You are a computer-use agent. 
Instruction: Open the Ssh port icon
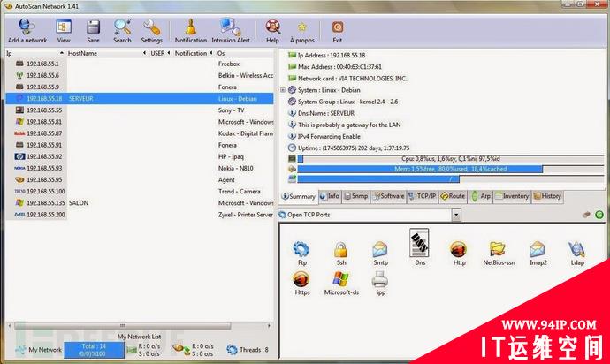tap(340, 254)
